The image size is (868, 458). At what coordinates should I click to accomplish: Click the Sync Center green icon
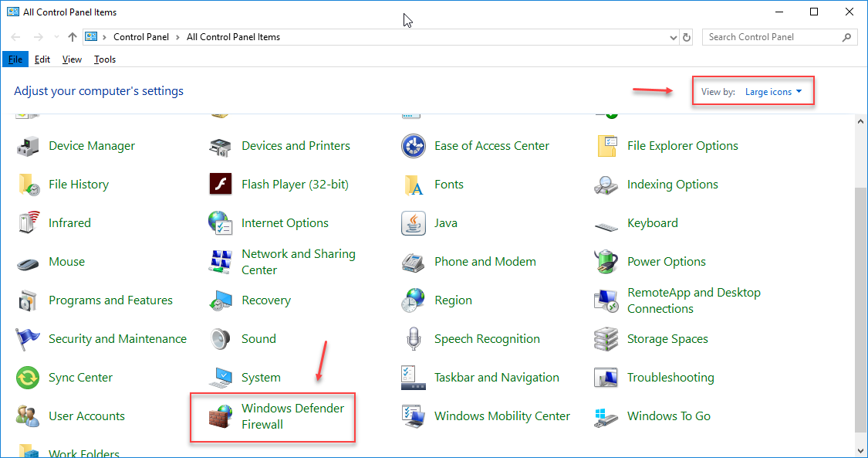(x=28, y=378)
